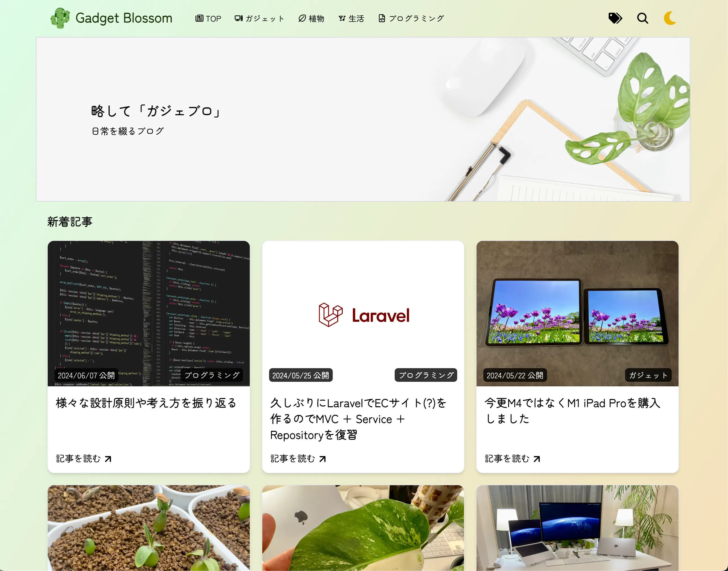The width and height of the screenshot is (728, 571).
Task: Open 生活 category in navigation
Action: (351, 18)
